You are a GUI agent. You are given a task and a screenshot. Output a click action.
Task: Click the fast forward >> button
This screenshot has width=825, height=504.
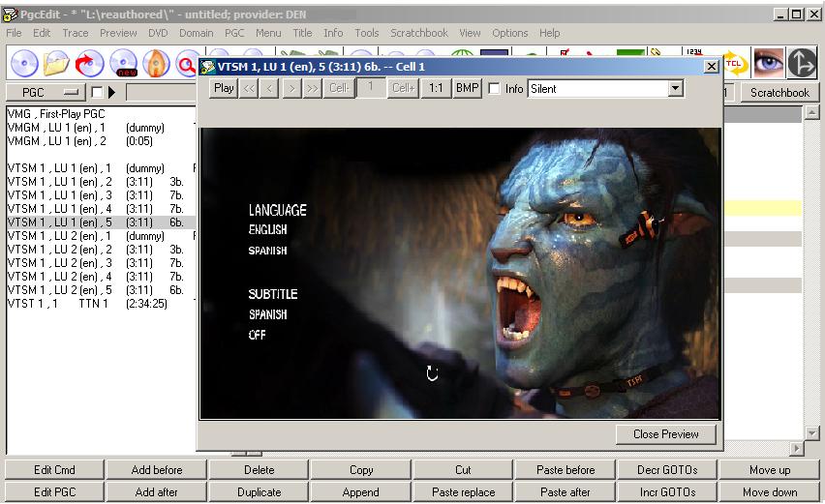coord(313,88)
